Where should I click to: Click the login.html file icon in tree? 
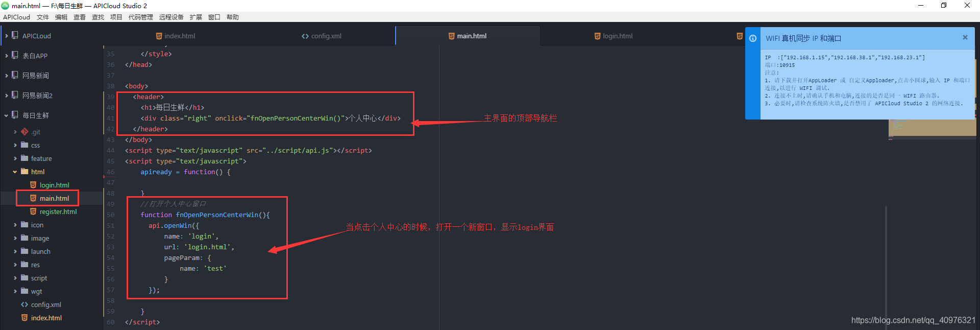tap(33, 185)
